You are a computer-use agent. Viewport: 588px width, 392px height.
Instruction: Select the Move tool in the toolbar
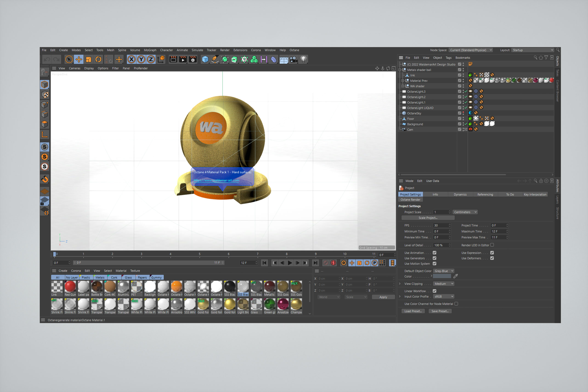click(x=79, y=60)
